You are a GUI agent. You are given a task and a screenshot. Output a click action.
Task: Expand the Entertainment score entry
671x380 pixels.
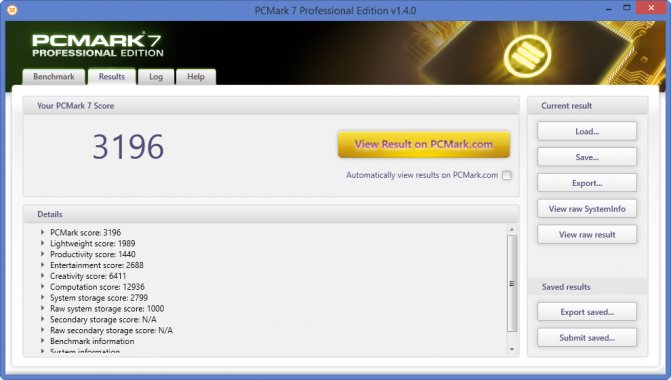(42, 265)
